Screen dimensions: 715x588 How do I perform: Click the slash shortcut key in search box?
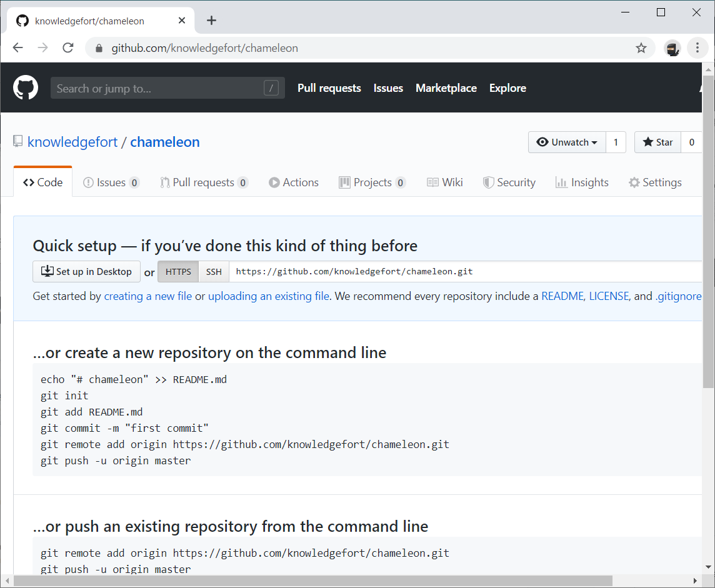271,88
